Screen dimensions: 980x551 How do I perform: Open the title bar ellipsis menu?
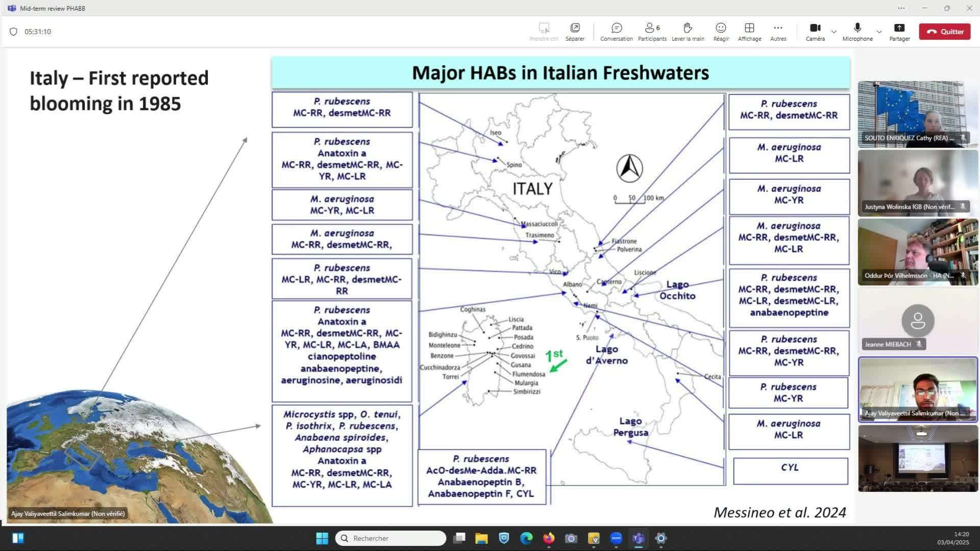pyautogui.click(x=901, y=8)
